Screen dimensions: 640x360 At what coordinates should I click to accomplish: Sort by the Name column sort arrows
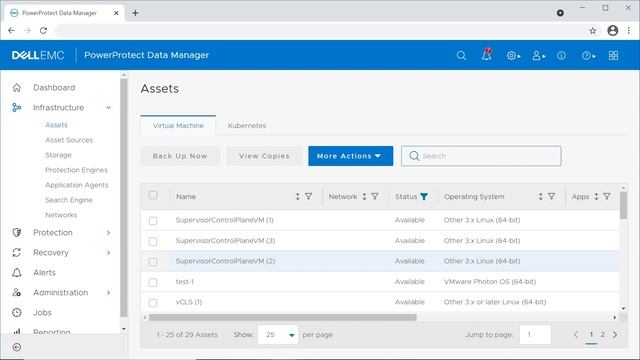298,196
